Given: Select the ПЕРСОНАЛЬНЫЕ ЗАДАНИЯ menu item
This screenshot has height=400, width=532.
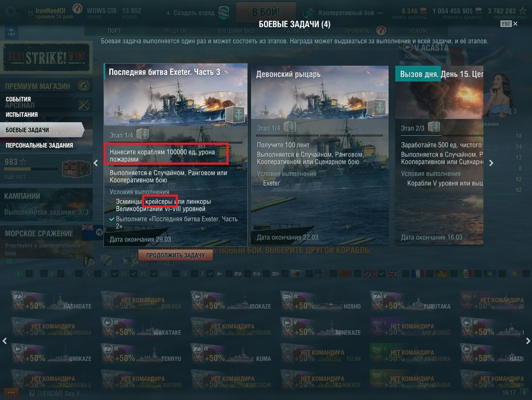Looking at the screenshot, I should (39, 146).
